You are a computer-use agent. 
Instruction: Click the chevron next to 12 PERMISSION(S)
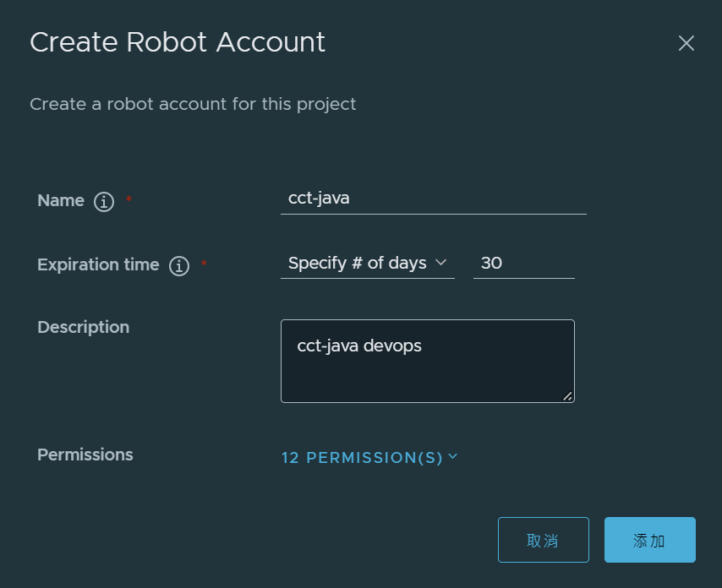point(453,456)
